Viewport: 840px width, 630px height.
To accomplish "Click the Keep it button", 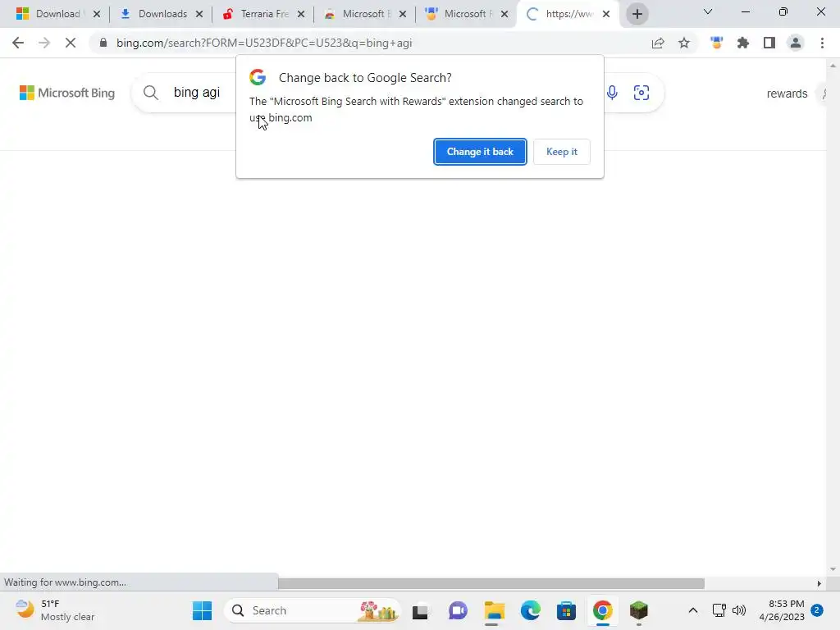I will [x=561, y=152].
